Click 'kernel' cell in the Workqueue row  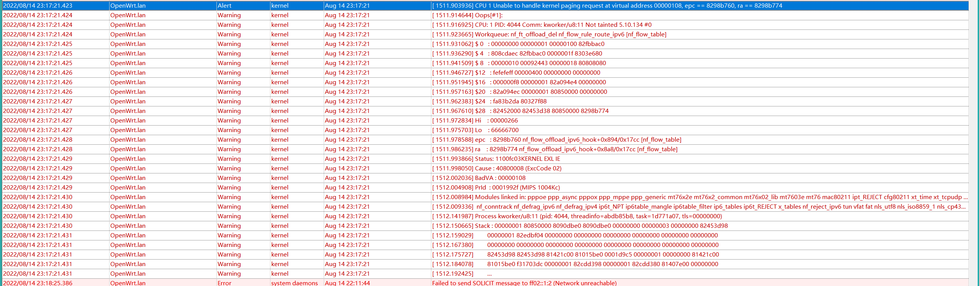pyautogui.click(x=280, y=34)
